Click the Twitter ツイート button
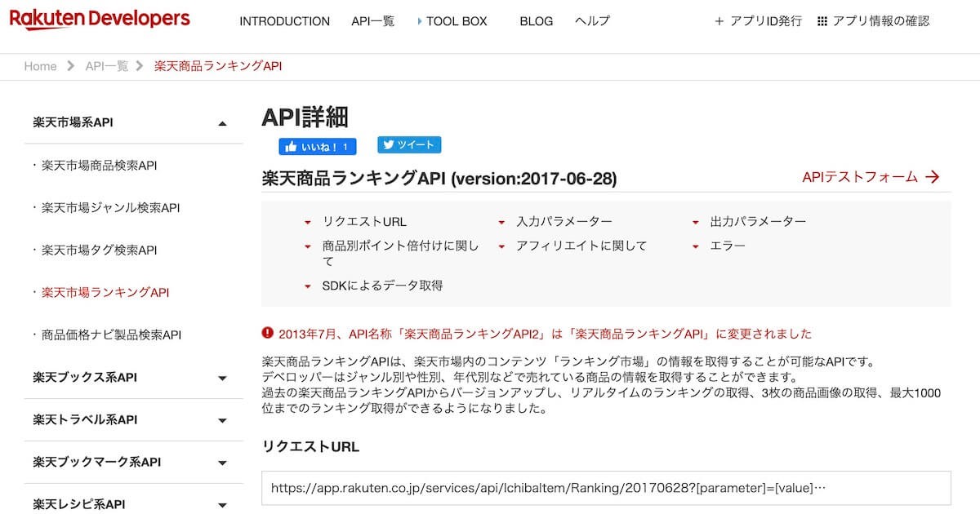 [409, 144]
